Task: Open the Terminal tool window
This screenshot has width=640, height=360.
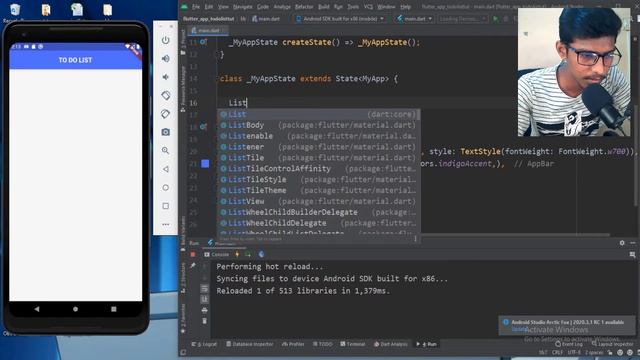Action: coord(353,344)
